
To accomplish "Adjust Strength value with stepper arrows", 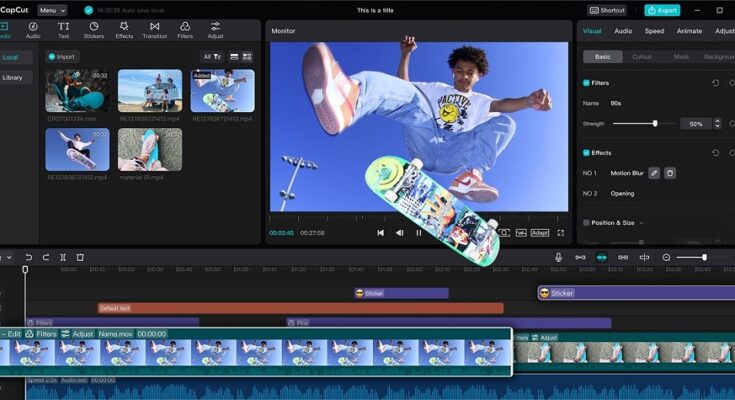I will click(x=717, y=124).
